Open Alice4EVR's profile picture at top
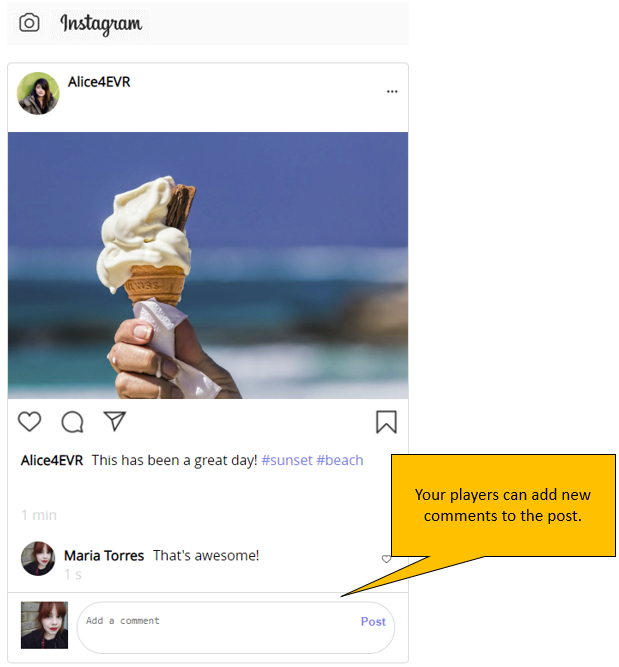 [38, 93]
